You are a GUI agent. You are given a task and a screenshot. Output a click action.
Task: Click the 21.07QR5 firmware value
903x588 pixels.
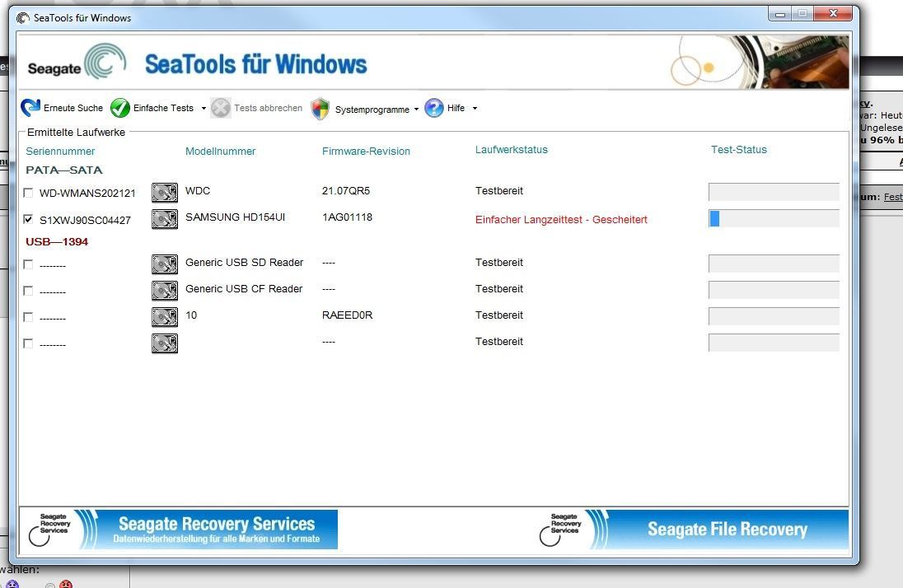coord(346,190)
